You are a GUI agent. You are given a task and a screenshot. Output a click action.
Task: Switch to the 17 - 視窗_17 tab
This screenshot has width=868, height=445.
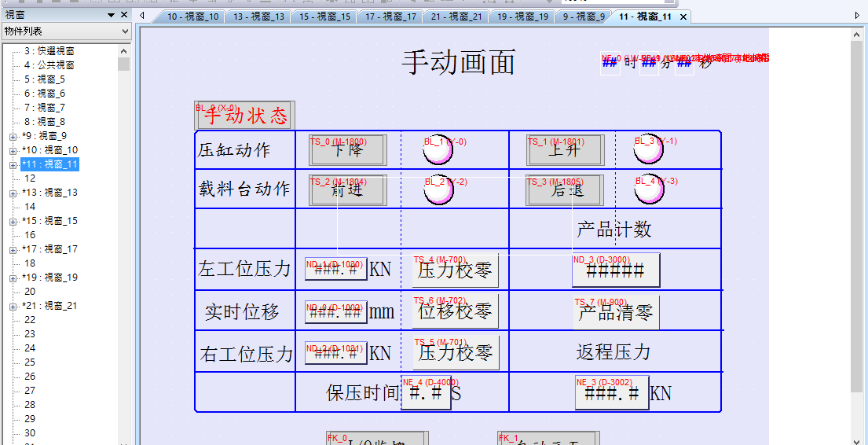click(x=390, y=17)
